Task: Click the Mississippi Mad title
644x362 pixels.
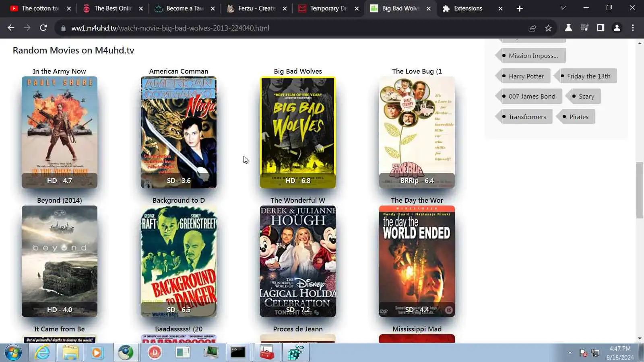Action: pos(417,329)
